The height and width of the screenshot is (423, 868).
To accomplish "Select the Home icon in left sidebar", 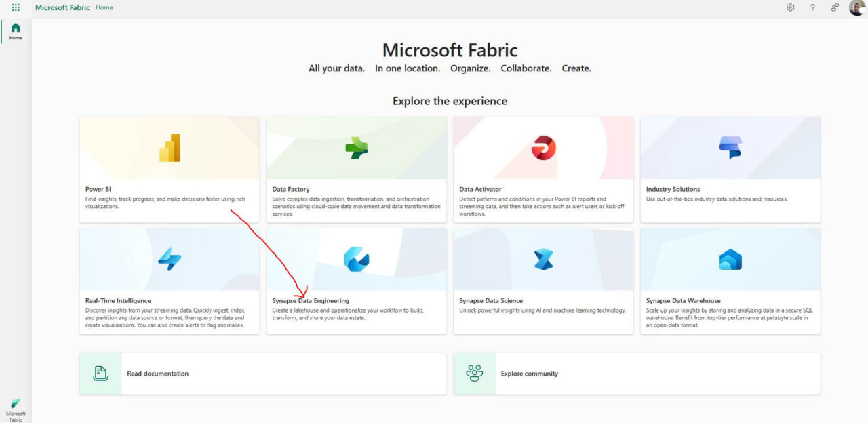I will tap(16, 31).
